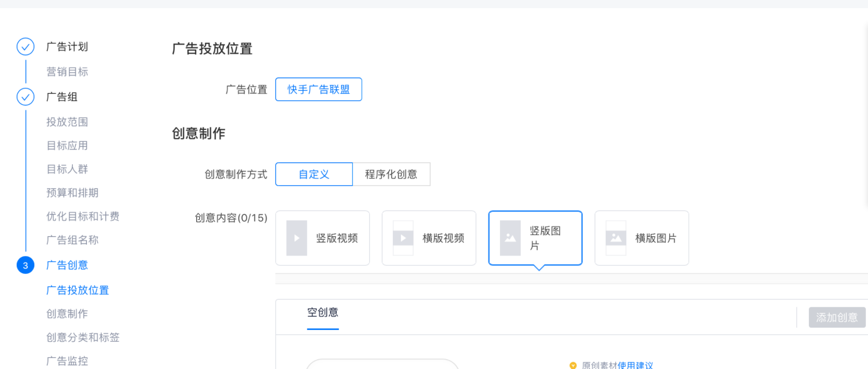Jump to 目标人群 section
Screen dimensions: 868x369
[67, 169]
